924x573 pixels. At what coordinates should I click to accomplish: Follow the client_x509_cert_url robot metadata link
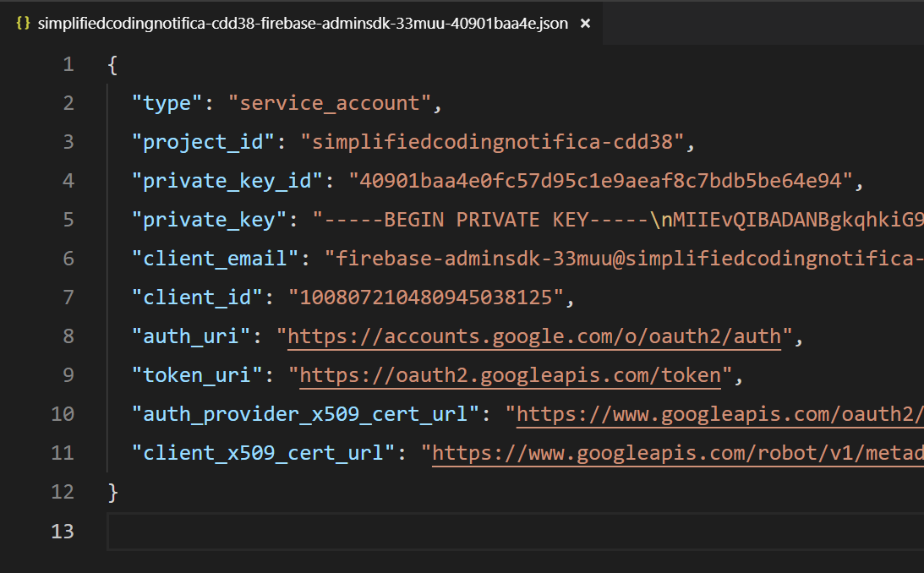pyautogui.click(x=676, y=453)
